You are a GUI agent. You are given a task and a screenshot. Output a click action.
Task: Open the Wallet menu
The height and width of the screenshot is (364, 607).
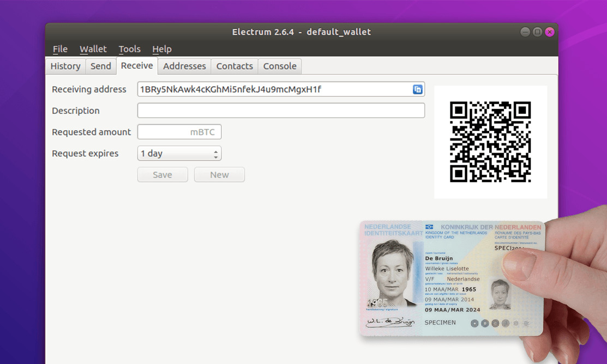point(93,49)
